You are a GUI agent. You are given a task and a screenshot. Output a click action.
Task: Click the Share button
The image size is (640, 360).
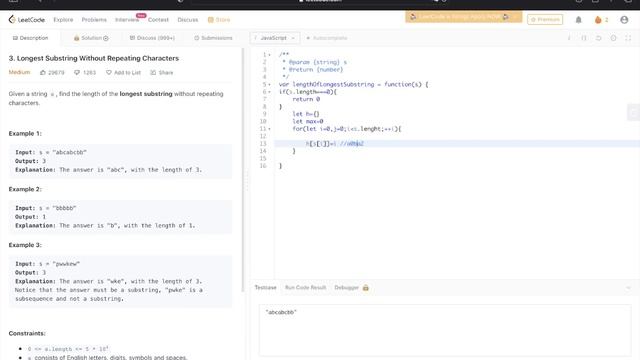(162, 73)
